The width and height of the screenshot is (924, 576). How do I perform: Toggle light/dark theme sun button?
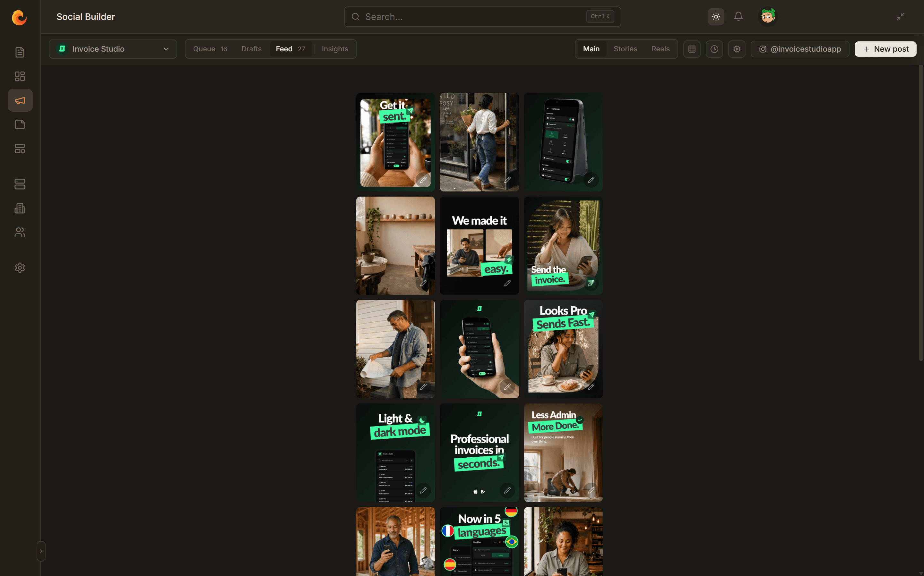pos(715,17)
